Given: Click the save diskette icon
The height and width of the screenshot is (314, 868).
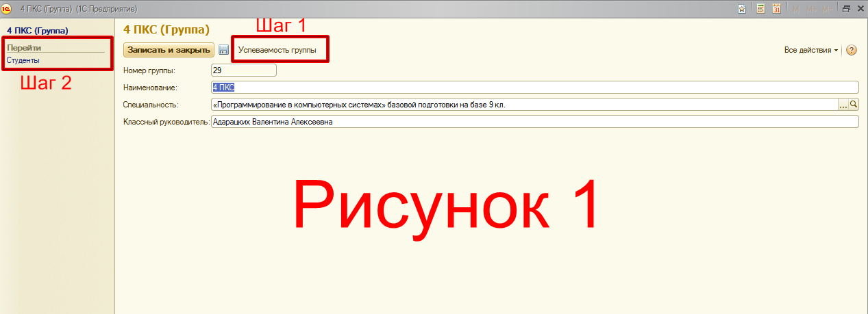Looking at the screenshot, I should [223, 50].
